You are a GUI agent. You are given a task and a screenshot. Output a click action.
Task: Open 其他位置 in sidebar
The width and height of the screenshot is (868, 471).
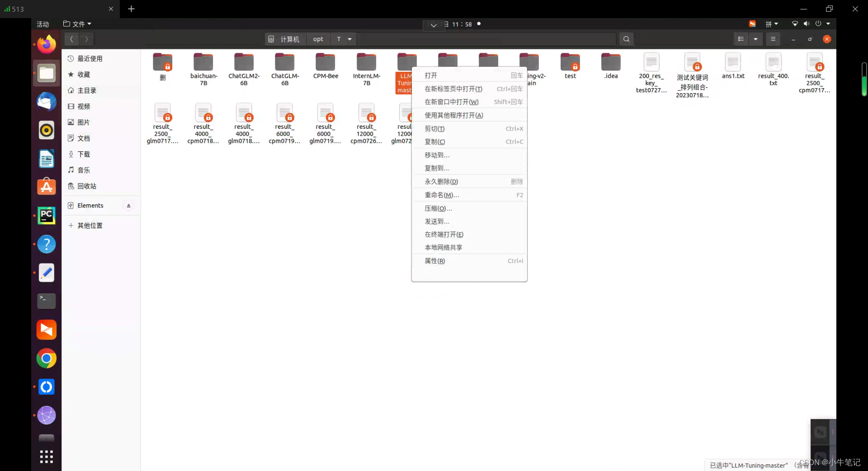pyautogui.click(x=101, y=226)
